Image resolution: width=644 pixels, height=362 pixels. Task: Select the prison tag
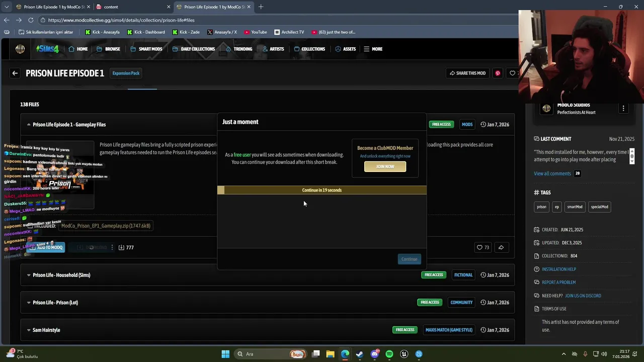coord(541,207)
